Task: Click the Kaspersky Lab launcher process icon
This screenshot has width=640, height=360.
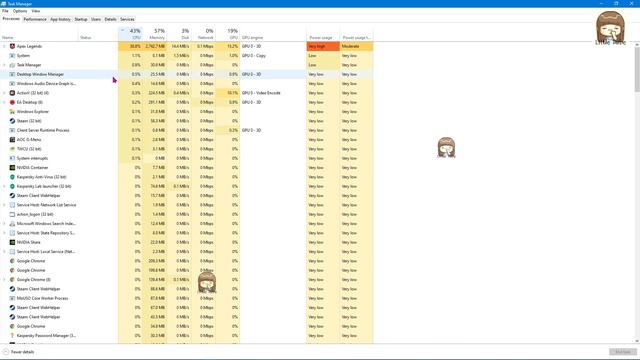Action: point(12,187)
